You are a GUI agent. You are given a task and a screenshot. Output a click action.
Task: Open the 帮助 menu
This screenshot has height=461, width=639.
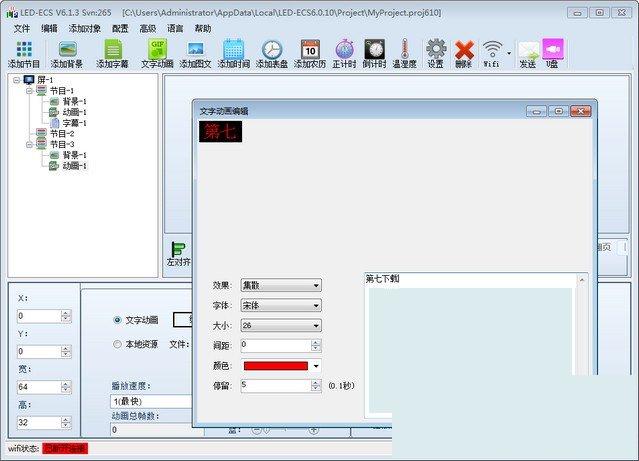(203, 29)
